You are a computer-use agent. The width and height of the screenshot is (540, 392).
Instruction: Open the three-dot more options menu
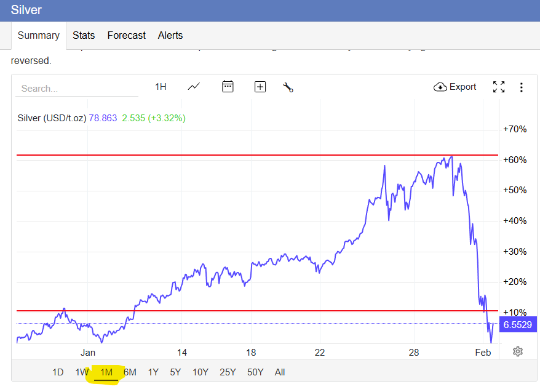coord(522,87)
